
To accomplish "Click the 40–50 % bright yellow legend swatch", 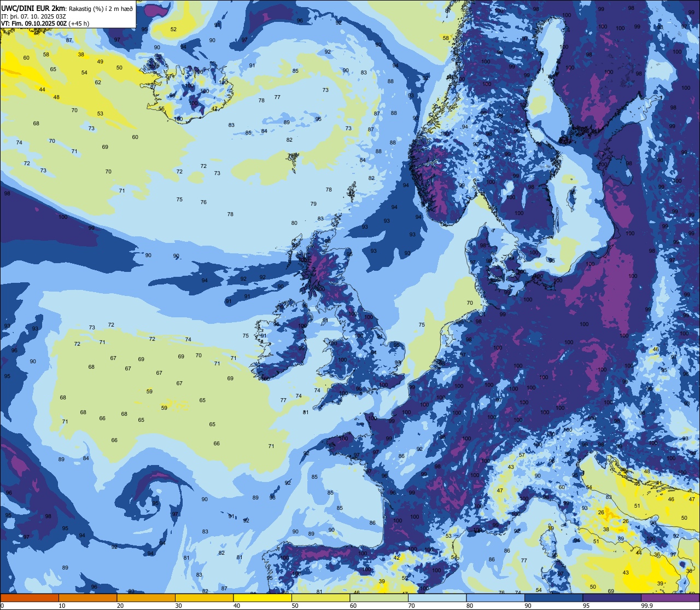I will pyautogui.click(x=262, y=598).
